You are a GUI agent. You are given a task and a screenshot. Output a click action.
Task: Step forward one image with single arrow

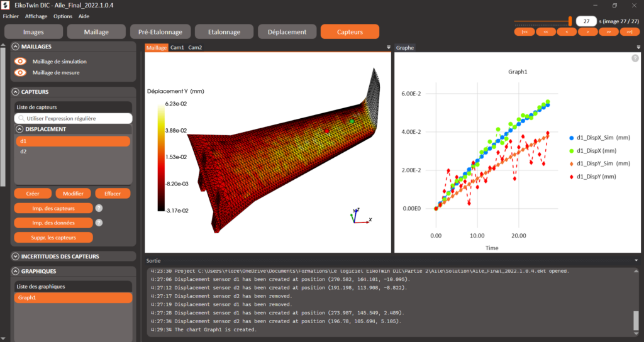tap(588, 31)
